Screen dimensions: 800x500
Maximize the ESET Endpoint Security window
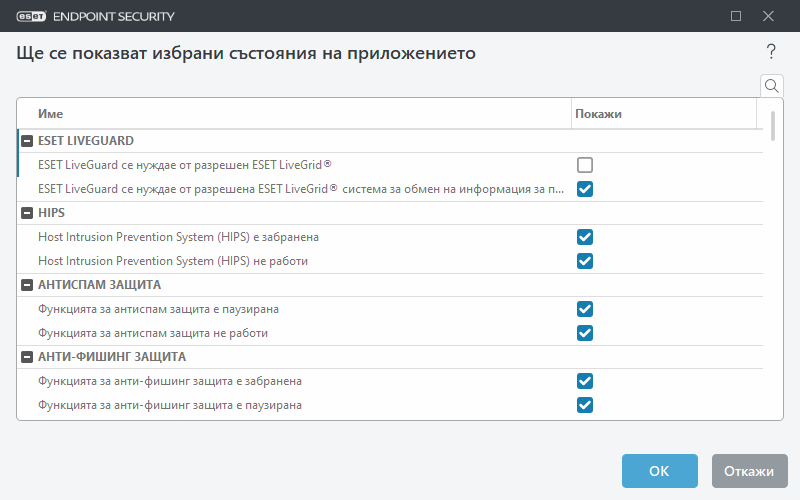736,16
